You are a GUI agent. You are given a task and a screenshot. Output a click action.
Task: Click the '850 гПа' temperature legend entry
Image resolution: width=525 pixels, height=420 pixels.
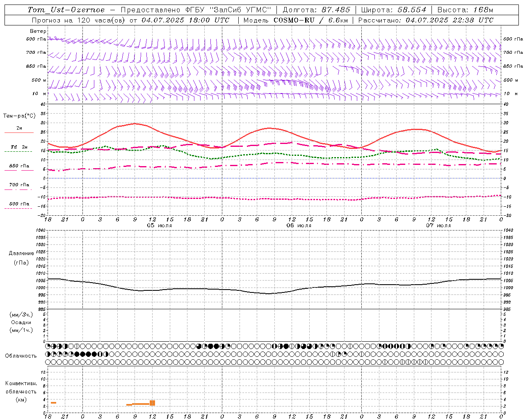(19, 166)
